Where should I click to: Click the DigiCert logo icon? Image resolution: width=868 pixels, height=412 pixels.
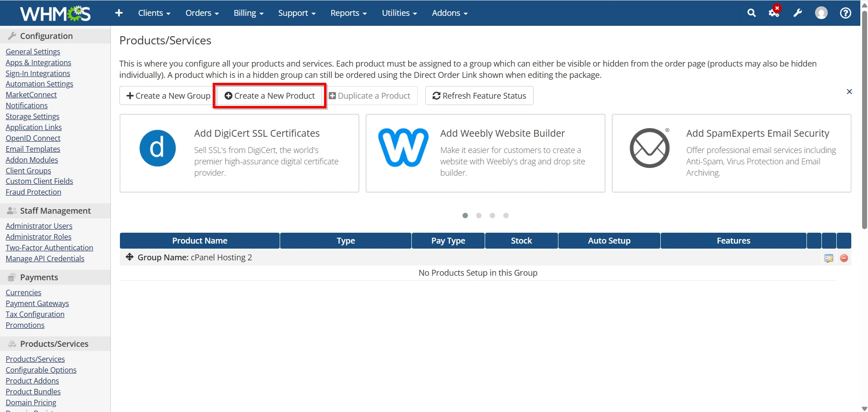[157, 148]
